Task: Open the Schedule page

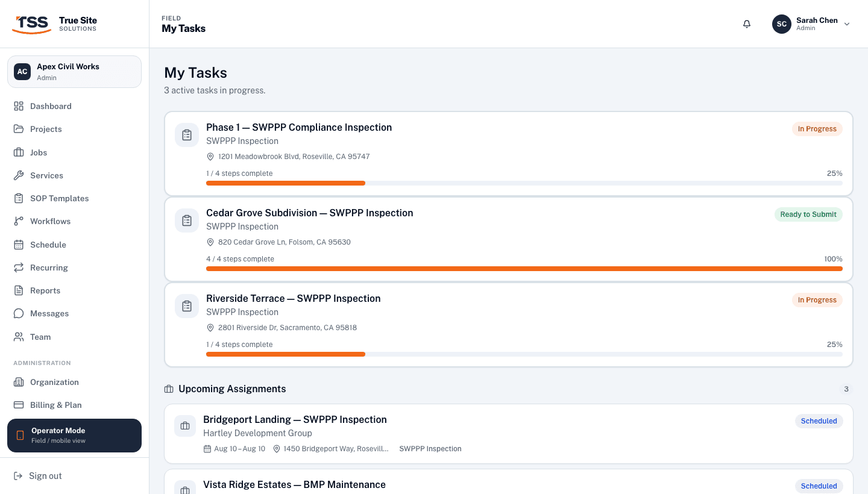Action: tap(74, 245)
